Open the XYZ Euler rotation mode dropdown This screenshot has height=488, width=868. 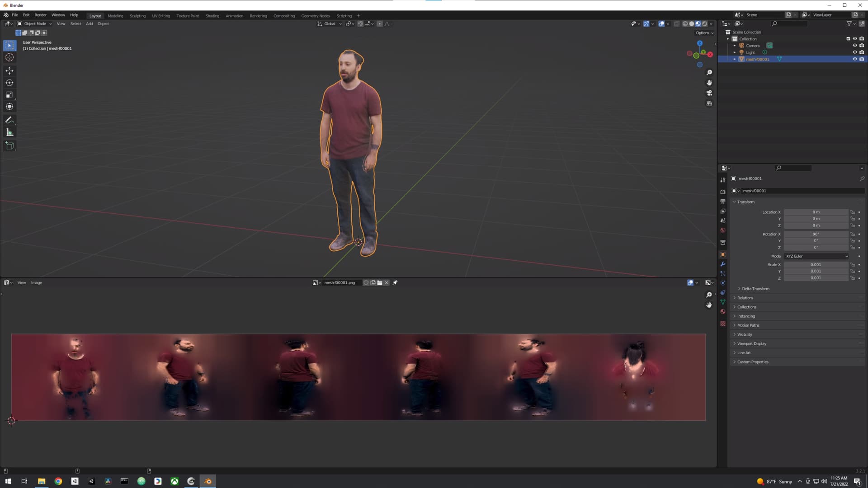[x=816, y=256]
